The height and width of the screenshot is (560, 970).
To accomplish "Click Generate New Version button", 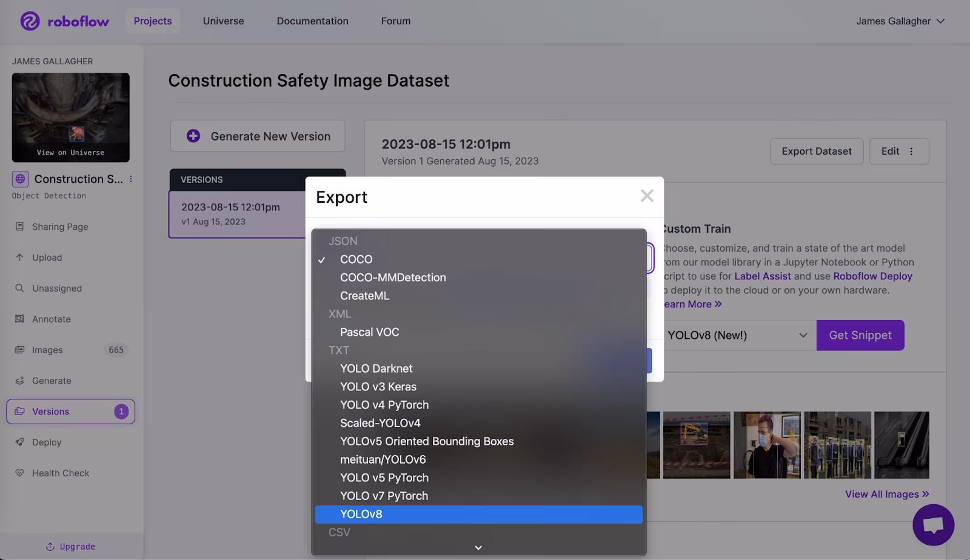I will 258,136.
